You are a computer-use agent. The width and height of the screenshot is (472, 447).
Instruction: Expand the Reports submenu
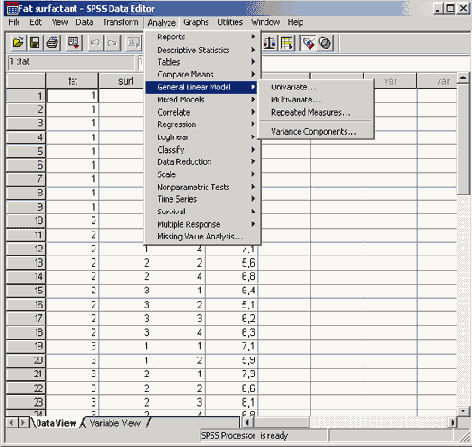(x=203, y=37)
